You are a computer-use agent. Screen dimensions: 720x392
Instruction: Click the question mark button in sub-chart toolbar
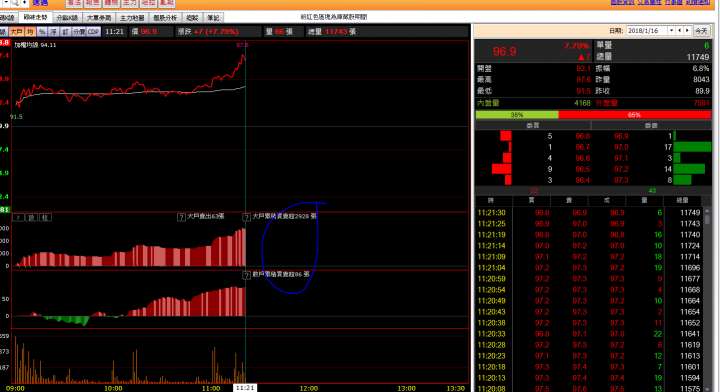(x=18, y=217)
